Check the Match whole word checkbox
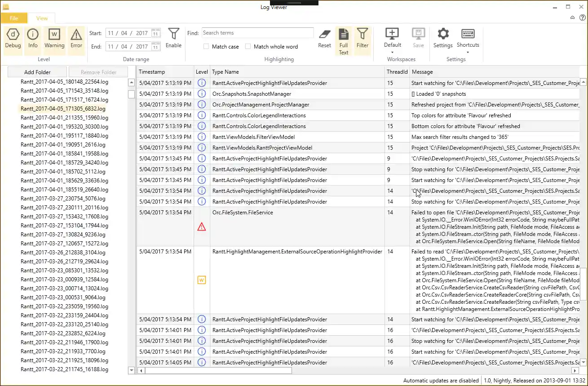This screenshot has height=386, width=588. 248,46
